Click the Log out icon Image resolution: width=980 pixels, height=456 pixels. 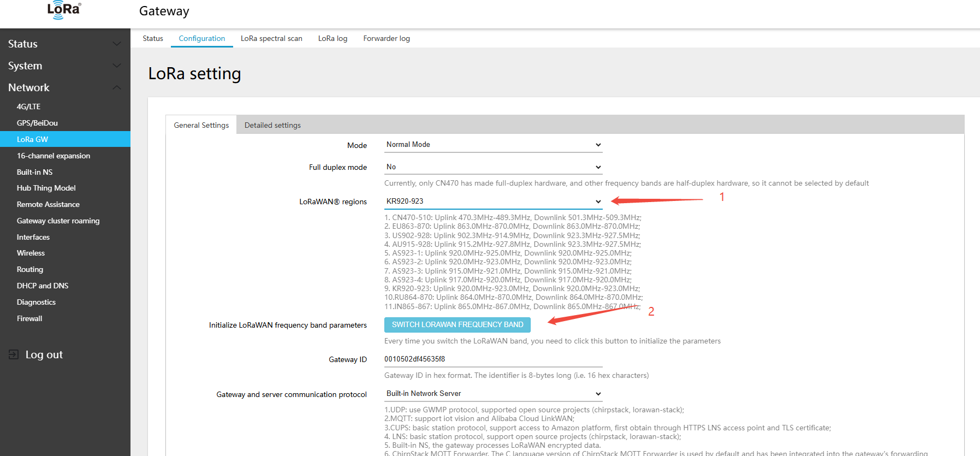[x=14, y=354]
